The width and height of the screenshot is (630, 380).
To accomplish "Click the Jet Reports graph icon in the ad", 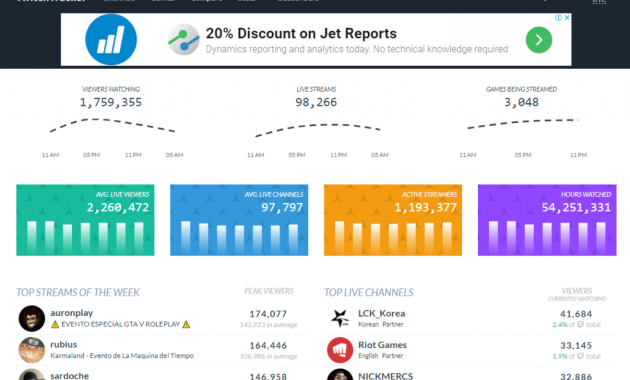I will pyautogui.click(x=183, y=39).
